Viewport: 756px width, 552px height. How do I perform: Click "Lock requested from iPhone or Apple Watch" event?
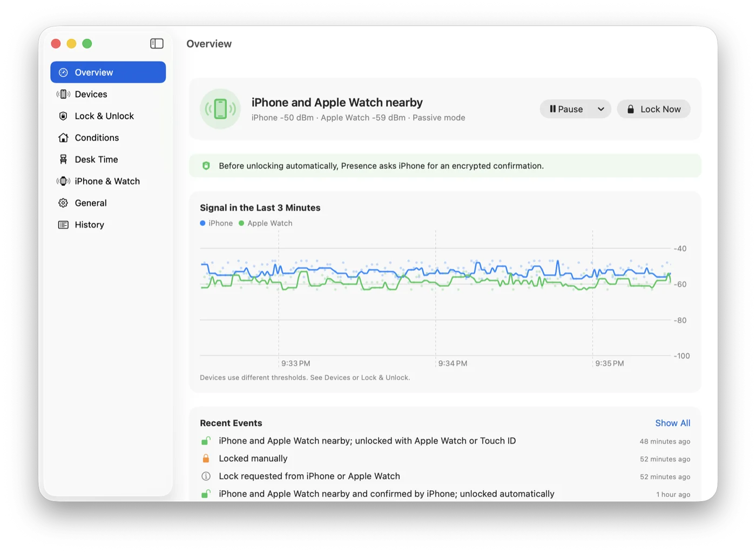tap(445, 476)
